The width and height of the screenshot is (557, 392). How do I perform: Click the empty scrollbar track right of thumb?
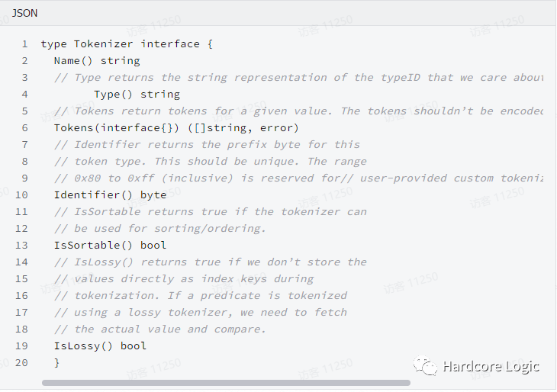click(x=481, y=382)
